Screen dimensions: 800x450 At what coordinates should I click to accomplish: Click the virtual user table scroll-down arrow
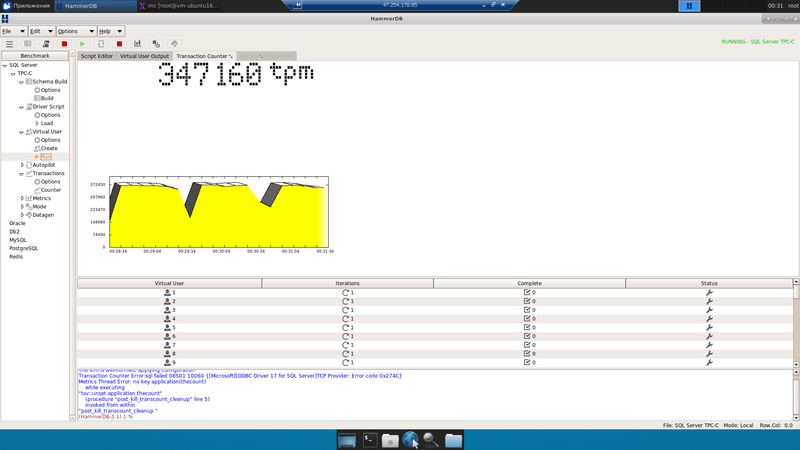coord(796,365)
